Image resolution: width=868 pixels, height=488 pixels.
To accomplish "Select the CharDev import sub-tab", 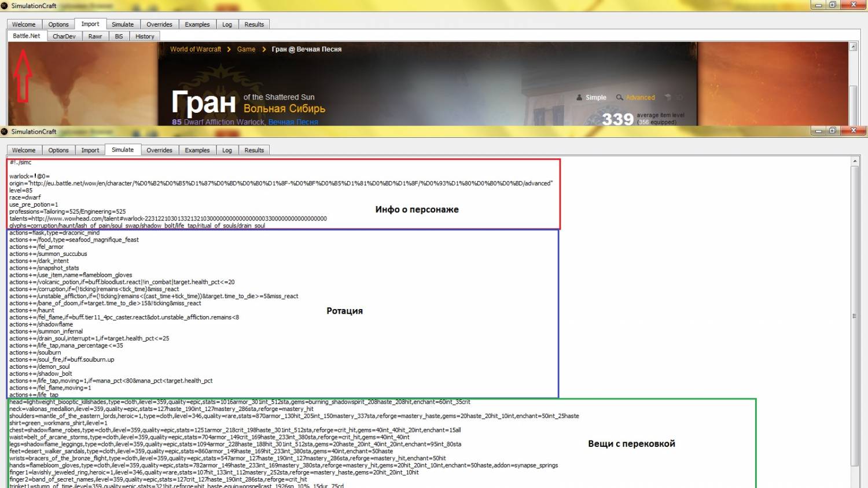I will pyautogui.click(x=64, y=36).
